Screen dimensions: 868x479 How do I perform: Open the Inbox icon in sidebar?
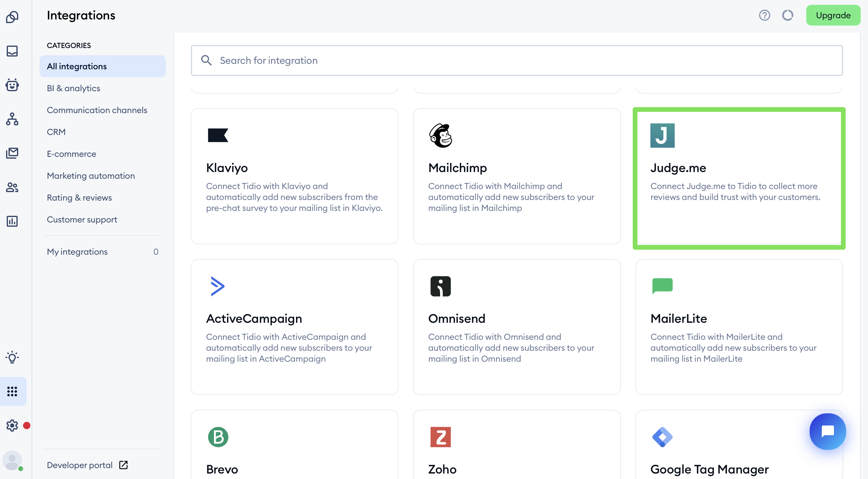click(x=12, y=51)
